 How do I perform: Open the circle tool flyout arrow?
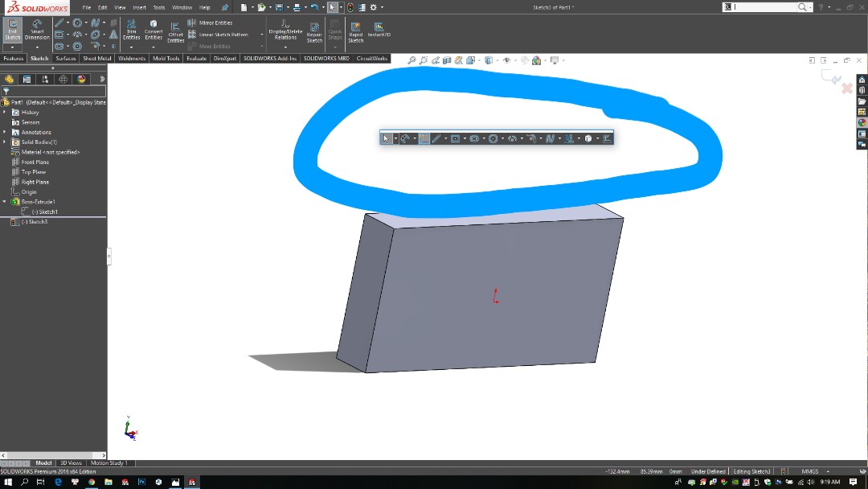[503, 138]
